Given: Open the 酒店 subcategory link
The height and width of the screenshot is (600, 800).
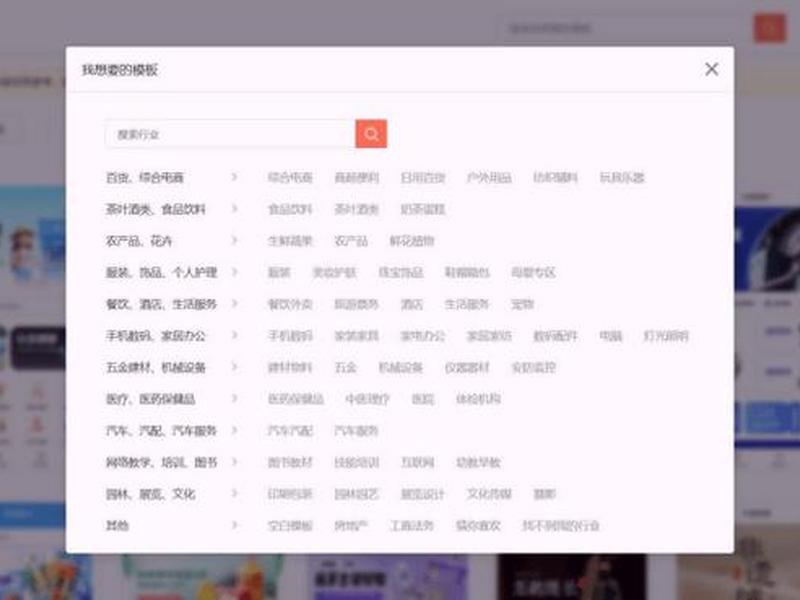Looking at the screenshot, I should pyautogui.click(x=412, y=304).
